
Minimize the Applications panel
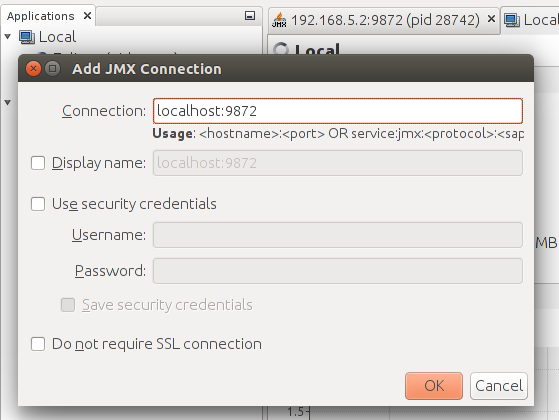[250, 16]
